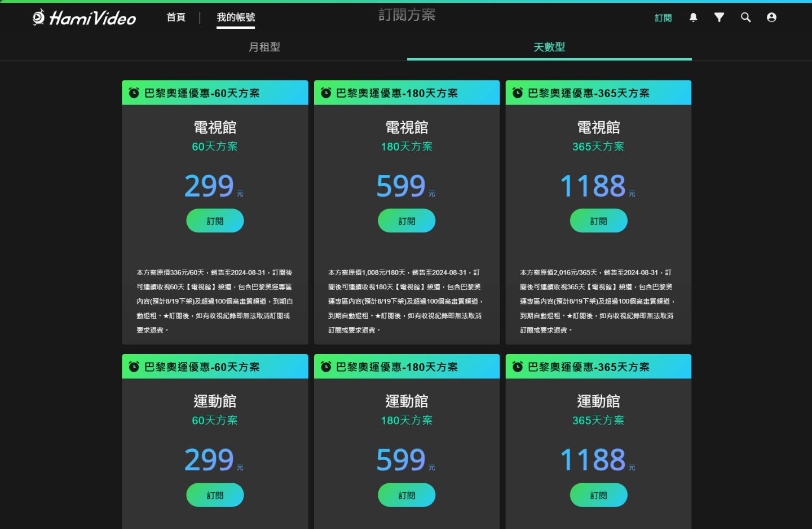Click the 299 price on 電視館 card

pyautogui.click(x=209, y=186)
